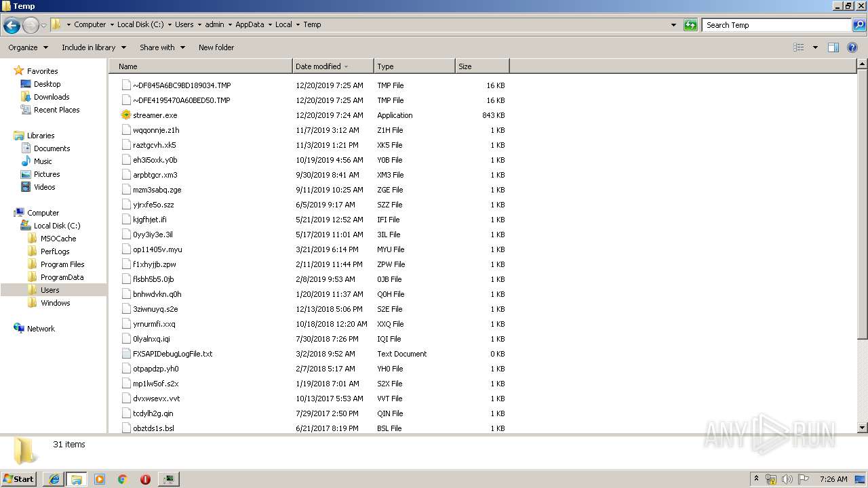Open recent pages dropdown beside Forward
The image size is (868, 488).
(x=44, y=25)
